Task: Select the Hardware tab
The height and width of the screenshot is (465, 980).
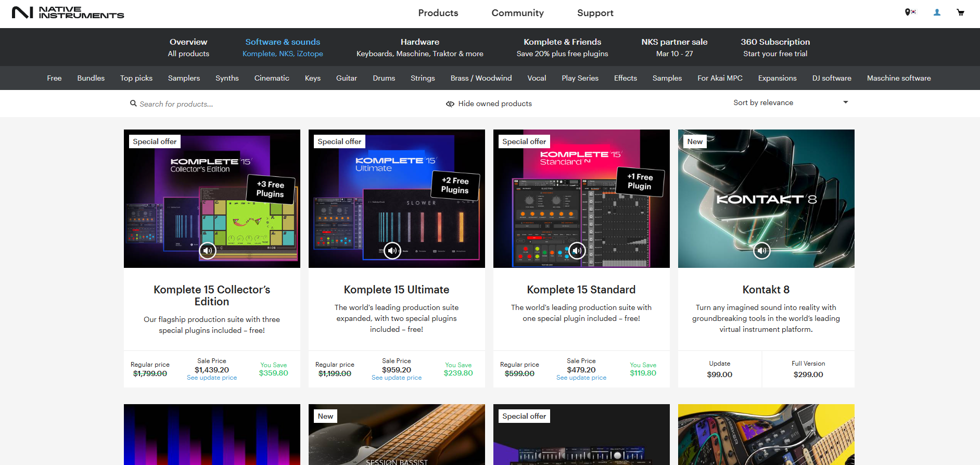Action: (420, 47)
